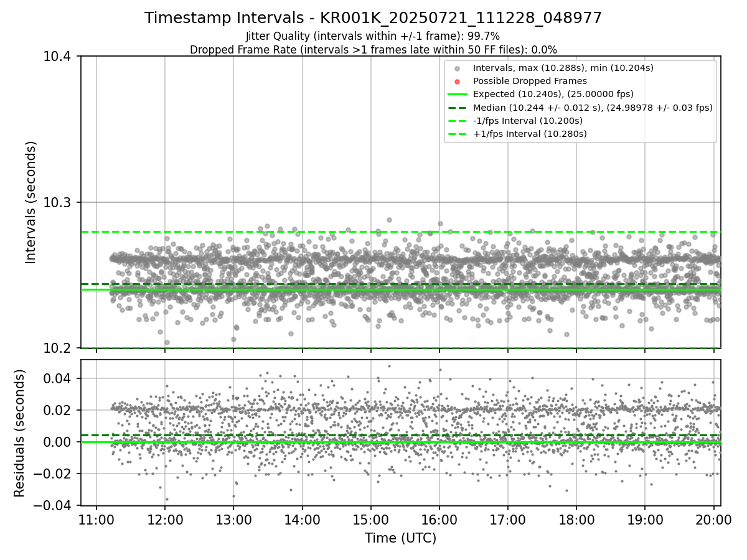Click the red dot marker in legend
Image resolution: width=747 pixels, height=560 pixels.
point(458,82)
